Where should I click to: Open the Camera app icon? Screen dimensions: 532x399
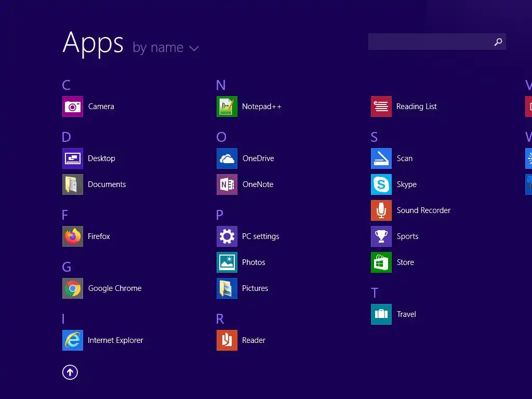coord(73,107)
